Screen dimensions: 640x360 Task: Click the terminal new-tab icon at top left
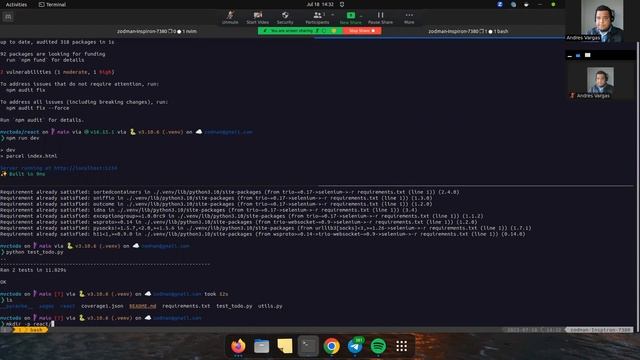8,17
